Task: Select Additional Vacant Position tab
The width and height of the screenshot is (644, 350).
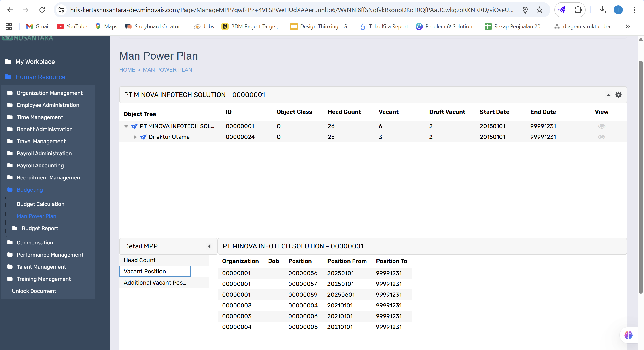Action: click(155, 282)
